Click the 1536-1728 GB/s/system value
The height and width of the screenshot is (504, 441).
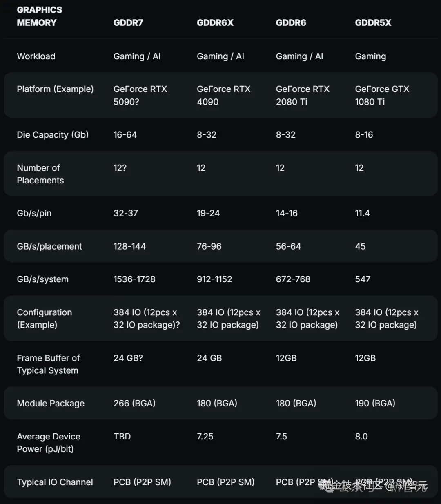pos(134,279)
